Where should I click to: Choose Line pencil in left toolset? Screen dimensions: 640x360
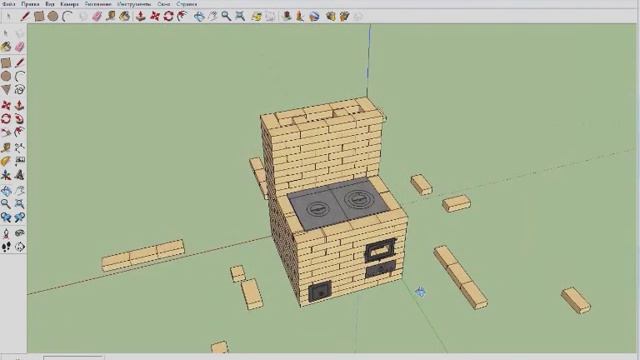(x=20, y=63)
